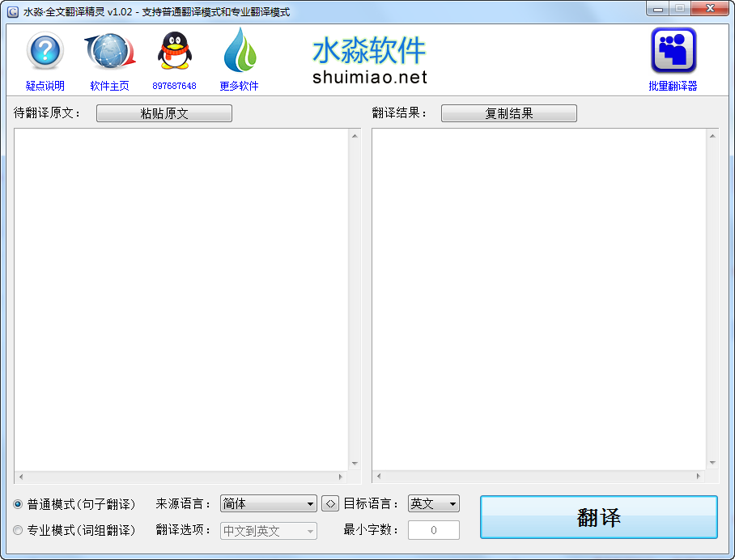The height and width of the screenshot is (560, 735).
Task: Click the 疑点说明 link text
Action: click(x=45, y=86)
